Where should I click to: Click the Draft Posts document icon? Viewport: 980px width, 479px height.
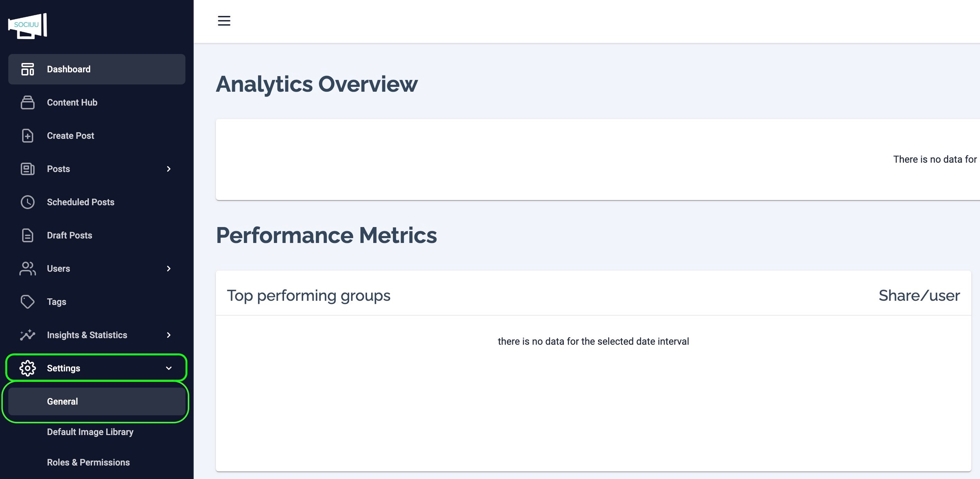(x=27, y=235)
